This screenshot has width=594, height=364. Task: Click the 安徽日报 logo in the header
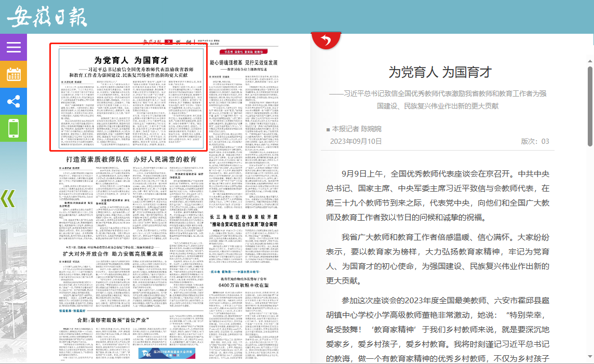(x=47, y=17)
